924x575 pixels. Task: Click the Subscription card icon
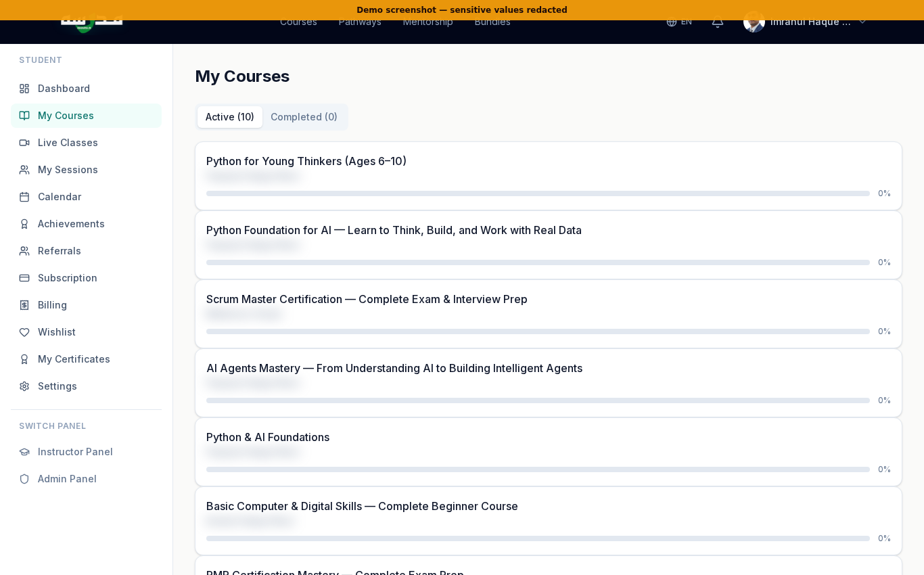point(24,278)
